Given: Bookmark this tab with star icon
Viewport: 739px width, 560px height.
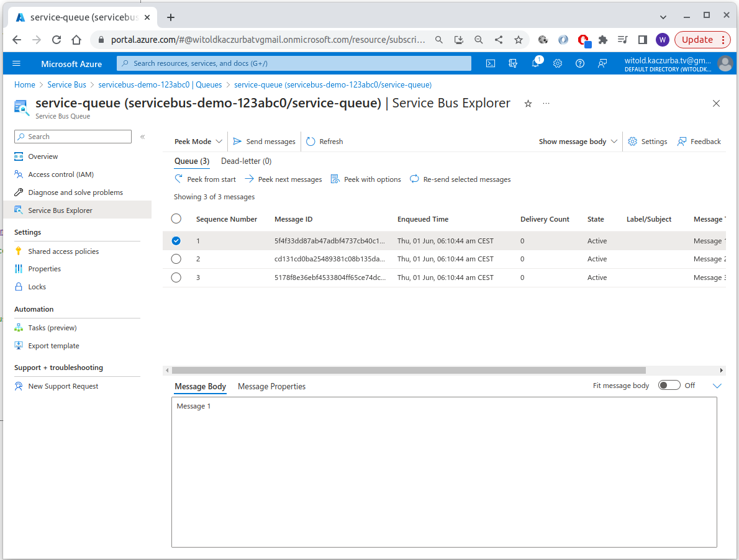Looking at the screenshot, I should [519, 40].
